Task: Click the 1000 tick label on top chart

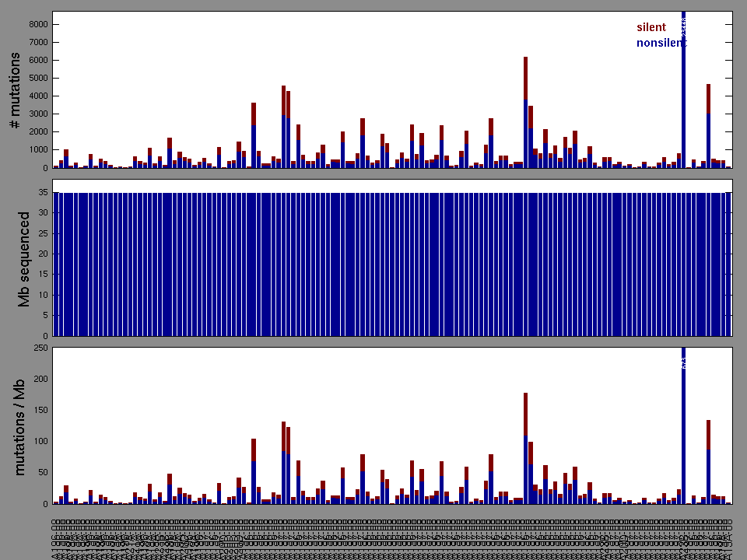Action: 38,150
